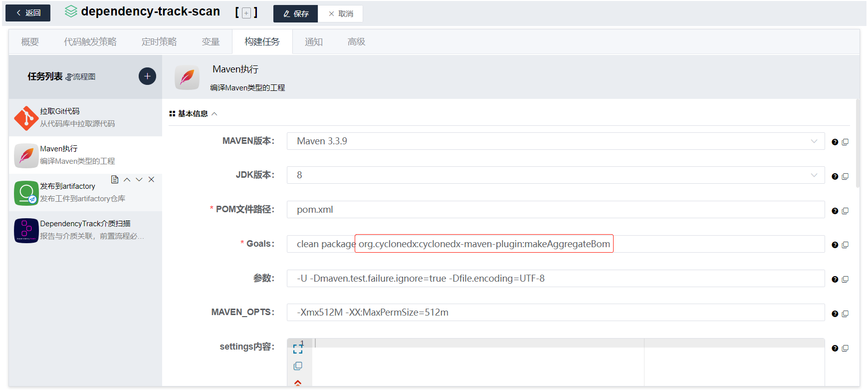Switch to the 变量 tab
The image size is (868, 391).
(x=211, y=42)
